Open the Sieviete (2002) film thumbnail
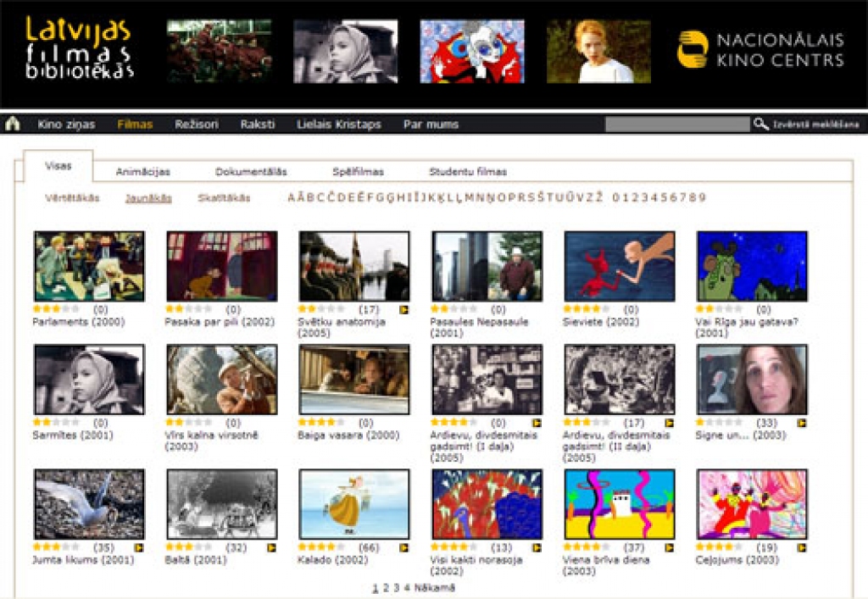The image size is (868, 599). (x=619, y=266)
